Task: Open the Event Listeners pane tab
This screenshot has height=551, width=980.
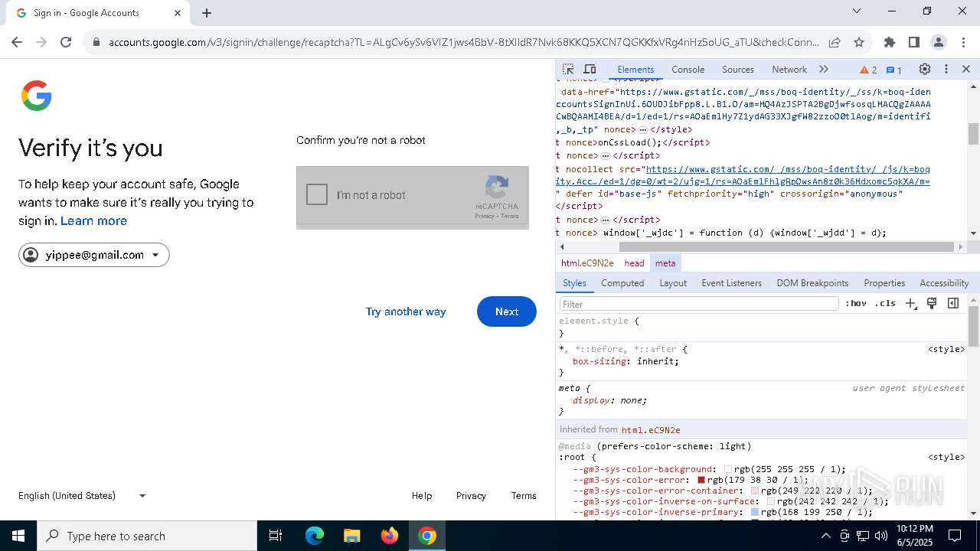Action: (x=732, y=282)
